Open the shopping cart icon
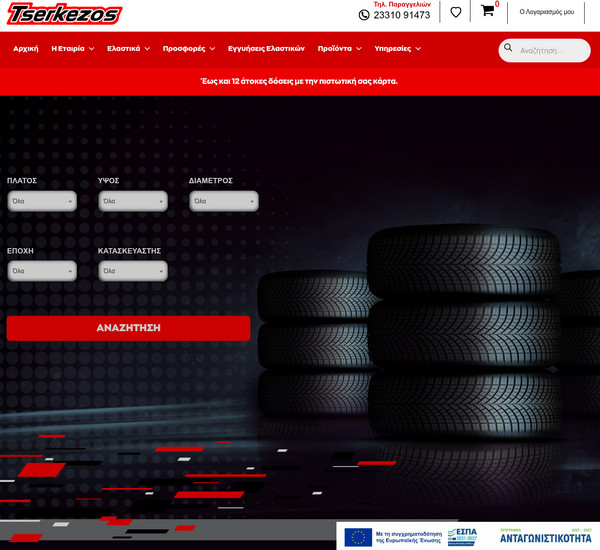Viewport: 600px width, 550px height. click(x=487, y=10)
